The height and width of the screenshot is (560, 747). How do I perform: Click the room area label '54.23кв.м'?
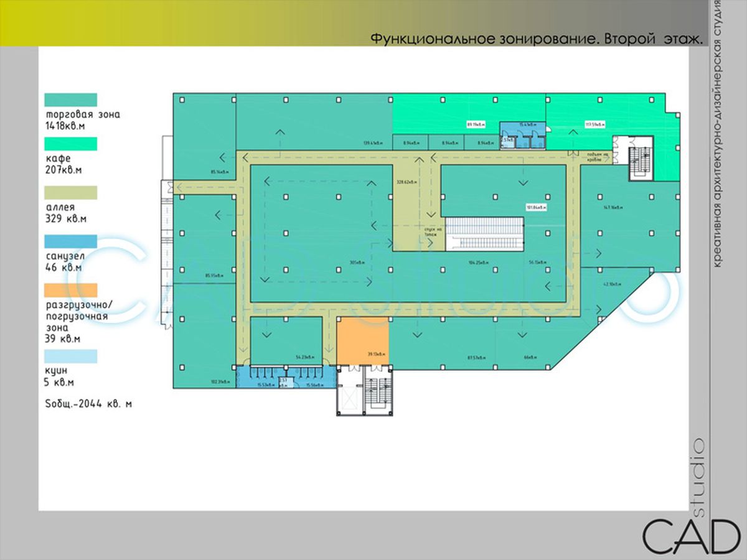point(305,357)
